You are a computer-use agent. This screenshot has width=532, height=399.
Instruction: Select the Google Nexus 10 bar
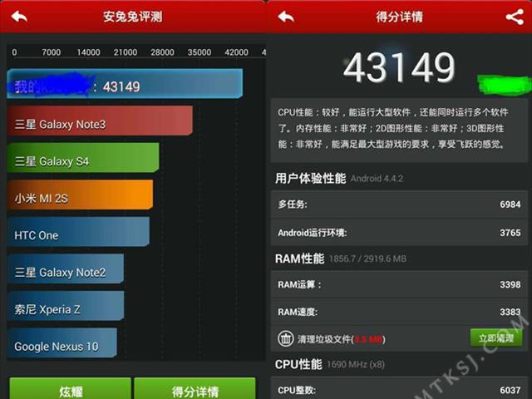[62, 343]
